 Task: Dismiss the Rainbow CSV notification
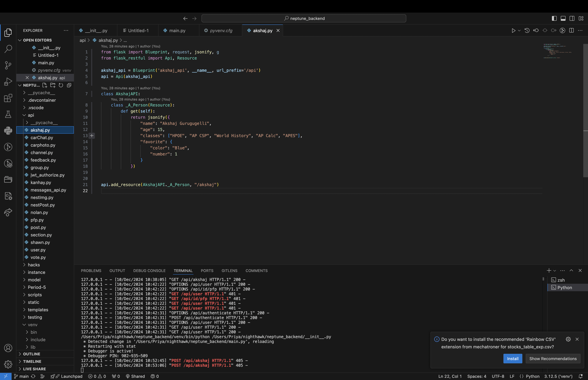[577, 339]
